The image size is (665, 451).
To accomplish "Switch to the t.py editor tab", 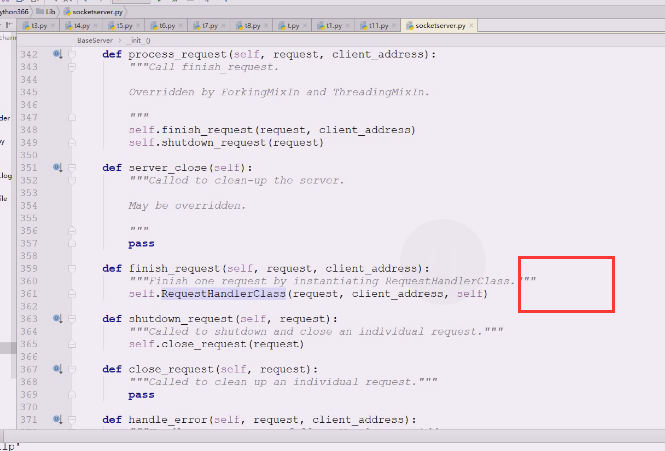I will click(293, 26).
